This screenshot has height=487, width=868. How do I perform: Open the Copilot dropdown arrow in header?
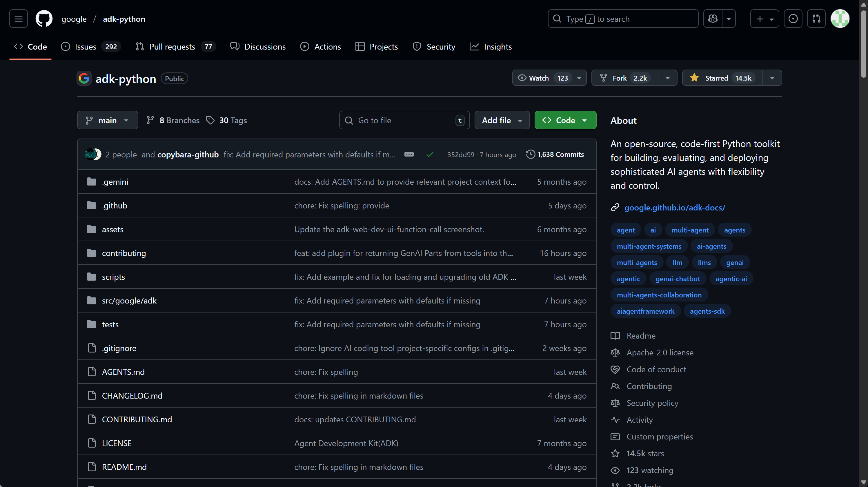[729, 19]
